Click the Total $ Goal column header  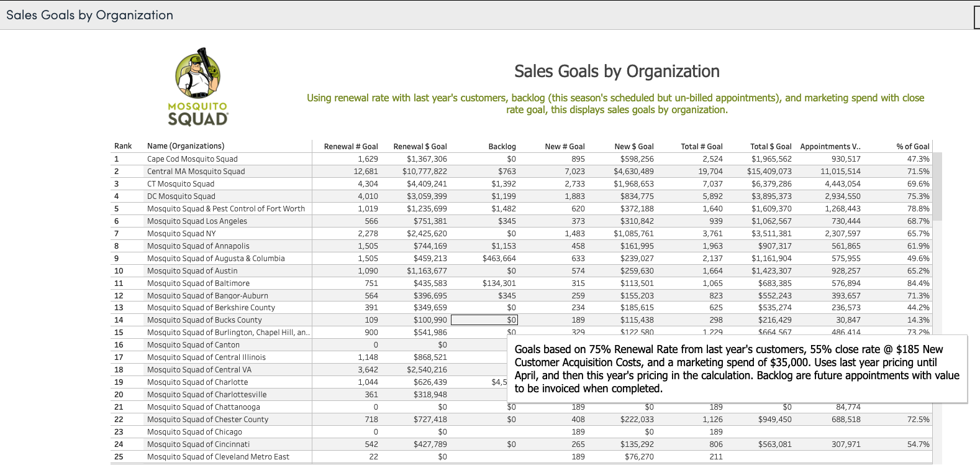(770, 147)
